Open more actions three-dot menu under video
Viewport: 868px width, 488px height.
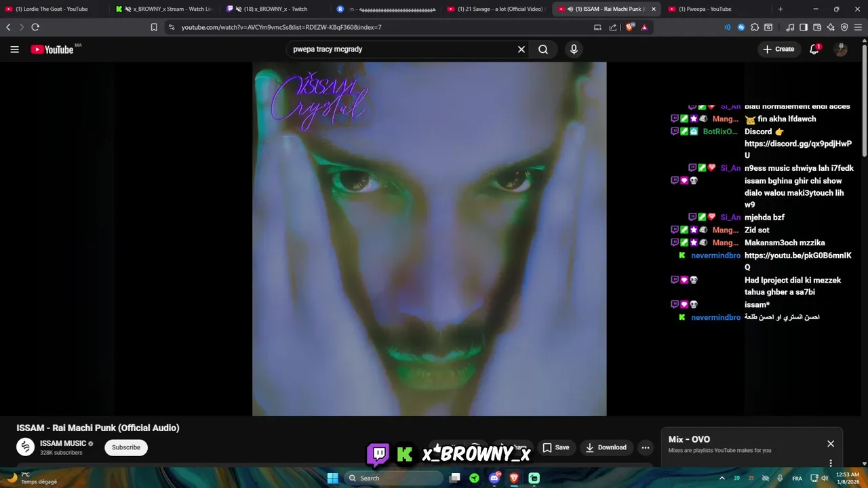point(646,447)
